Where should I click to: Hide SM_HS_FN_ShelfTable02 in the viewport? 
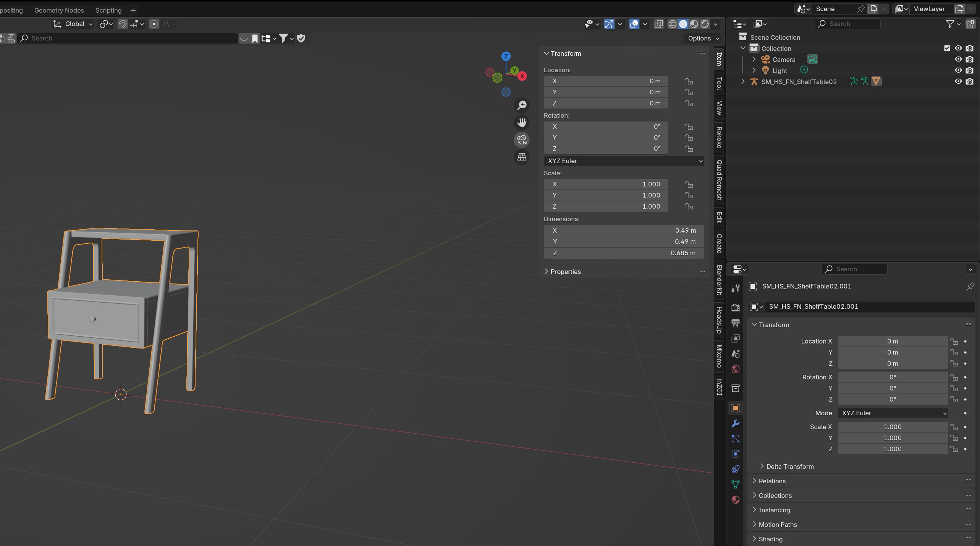pos(958,81)
